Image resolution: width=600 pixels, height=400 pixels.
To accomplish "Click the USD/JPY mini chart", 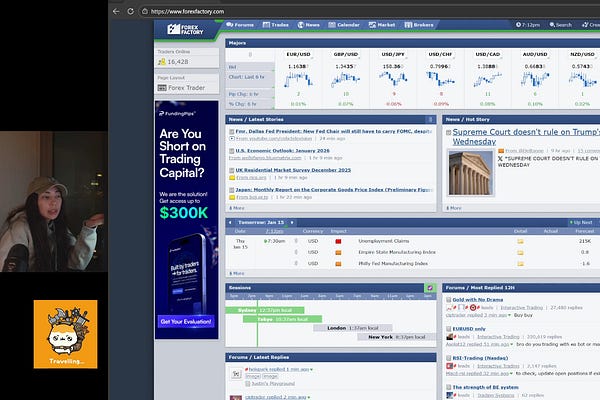I will tap(393, 79).
